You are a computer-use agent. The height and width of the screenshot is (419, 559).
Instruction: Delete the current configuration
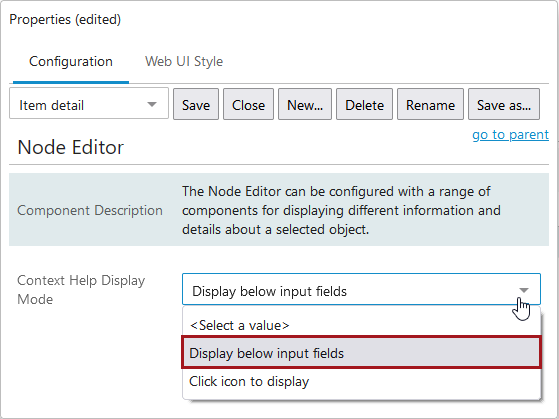(364, 104)
